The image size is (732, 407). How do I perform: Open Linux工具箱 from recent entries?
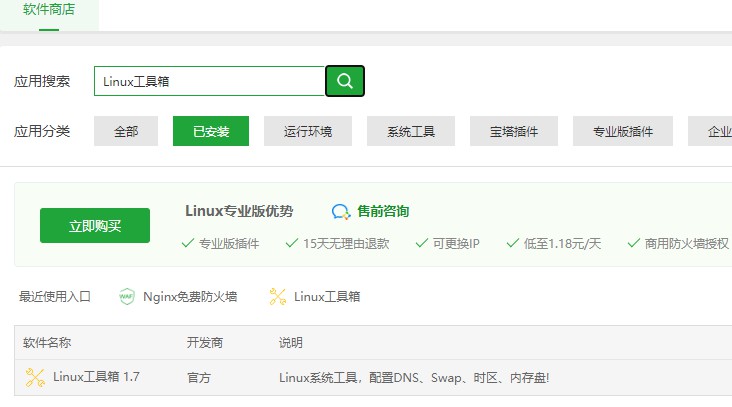(x=327, y=296)
